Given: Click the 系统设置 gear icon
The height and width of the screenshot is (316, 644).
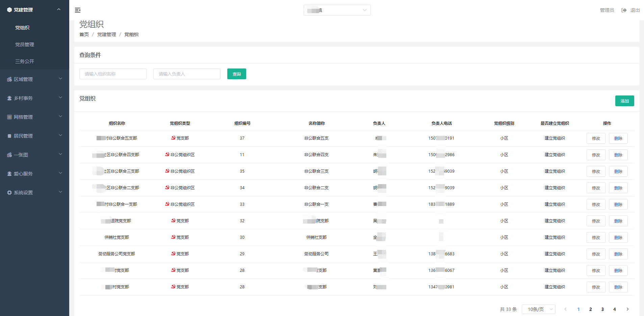Looking at the screenshot, I should (9, 193).
